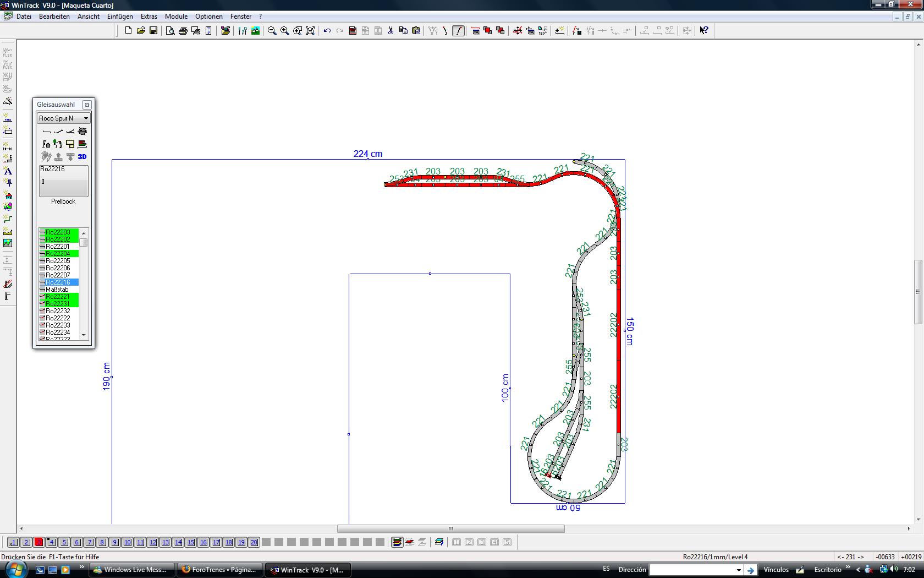Screen dimensions: 924x578
Task: Select the text tool A in left sidebar
Action: coord(8,171)
